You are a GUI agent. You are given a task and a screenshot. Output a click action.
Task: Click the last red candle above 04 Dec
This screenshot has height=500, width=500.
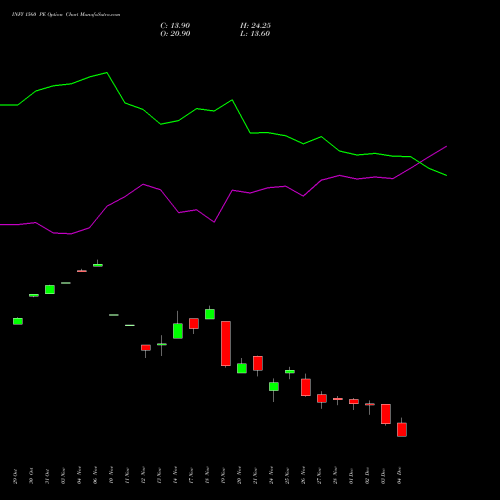point(402,430)
